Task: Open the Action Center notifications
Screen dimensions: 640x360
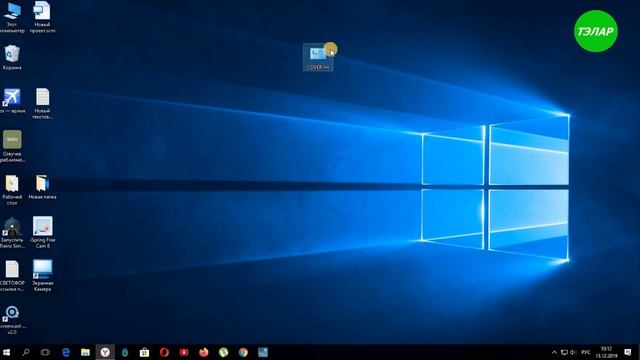Action: [628, 352]
